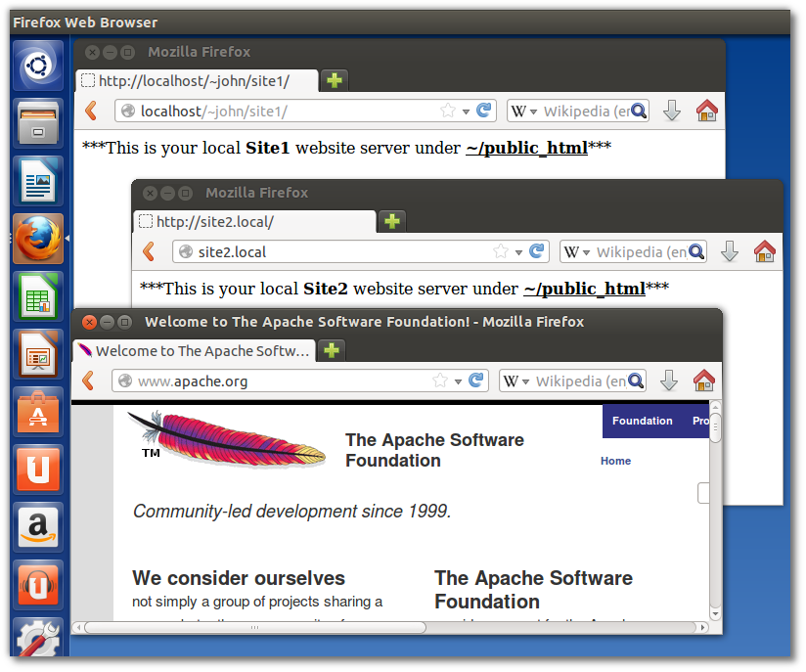This screenshot has height=672, width=806.
Task: Open downloads in the site1 window
Action: (x=672, y=111)
